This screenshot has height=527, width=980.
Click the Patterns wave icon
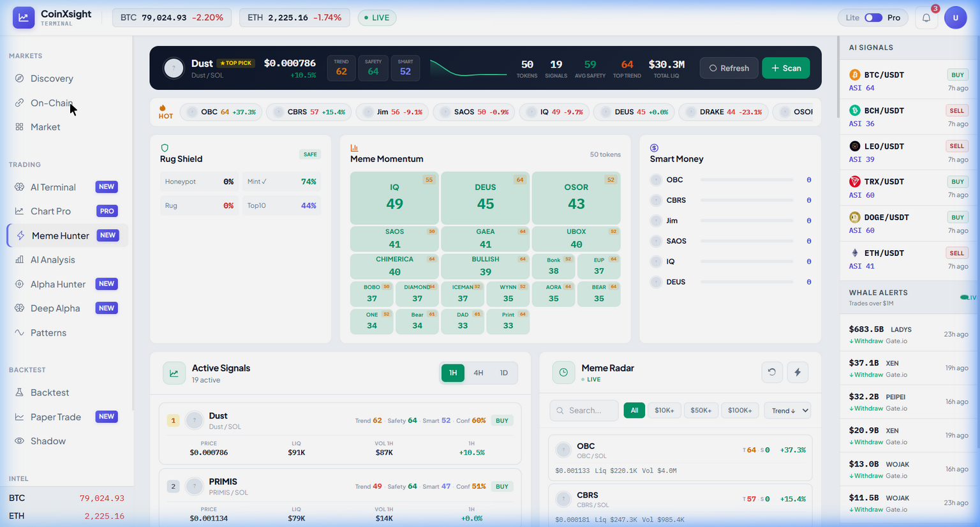(19, 332)
